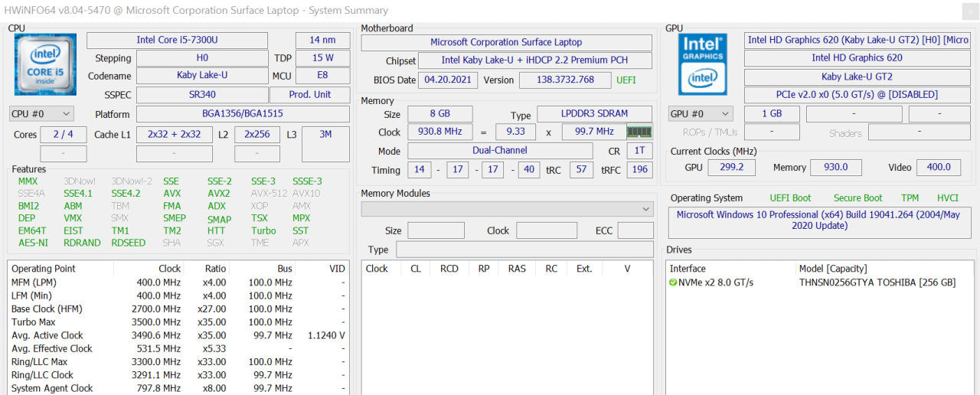Select the Video clock 400.0 value
This screenshot has height=395, width=980.
939,167
